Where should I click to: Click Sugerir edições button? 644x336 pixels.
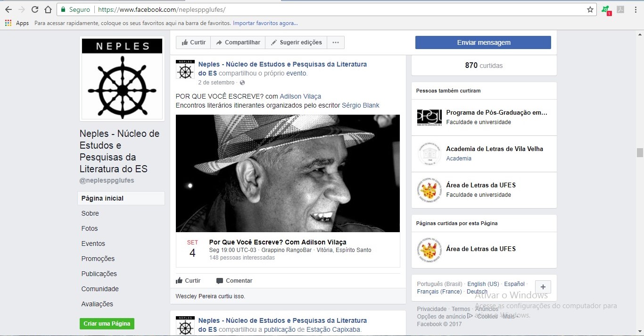click(x=296, y=42)
